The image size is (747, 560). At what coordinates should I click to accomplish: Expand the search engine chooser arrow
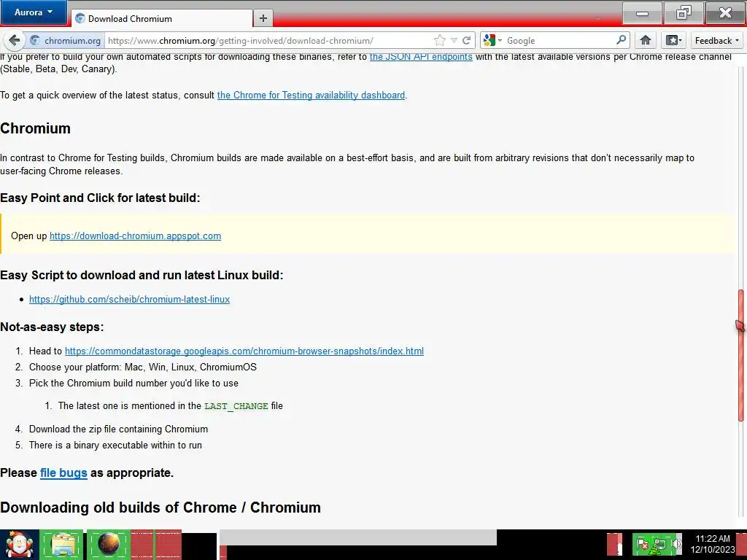500,41
